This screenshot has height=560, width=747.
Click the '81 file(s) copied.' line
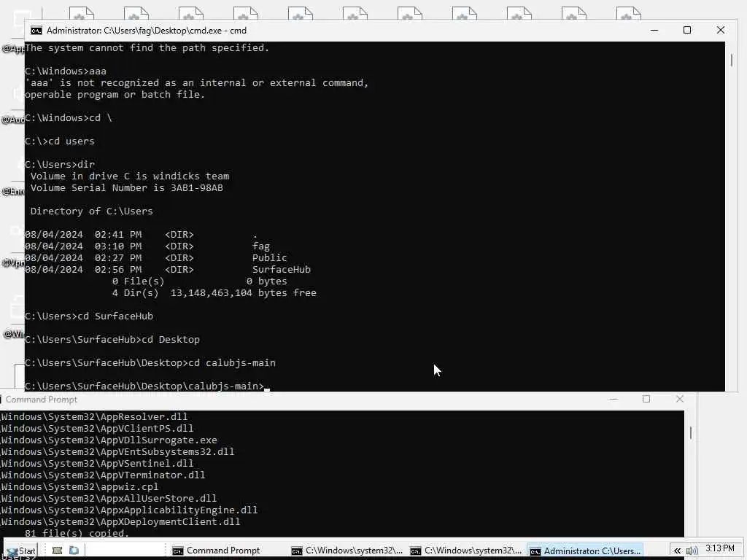click(77, 533)
